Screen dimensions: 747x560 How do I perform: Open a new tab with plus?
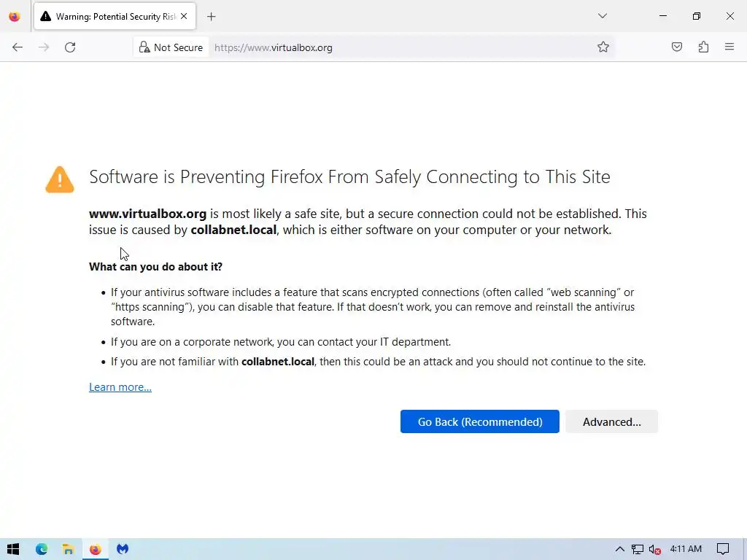(x=212, y=17)
